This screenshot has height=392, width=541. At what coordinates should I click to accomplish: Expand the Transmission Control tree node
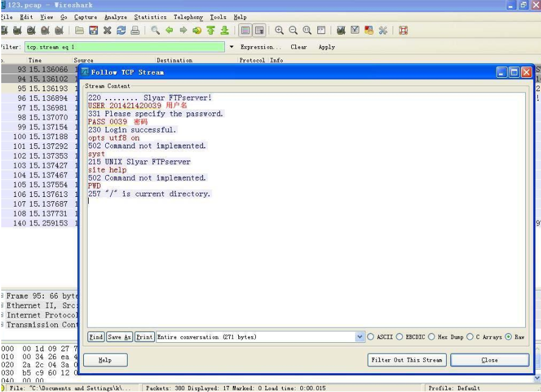[2, 325]
